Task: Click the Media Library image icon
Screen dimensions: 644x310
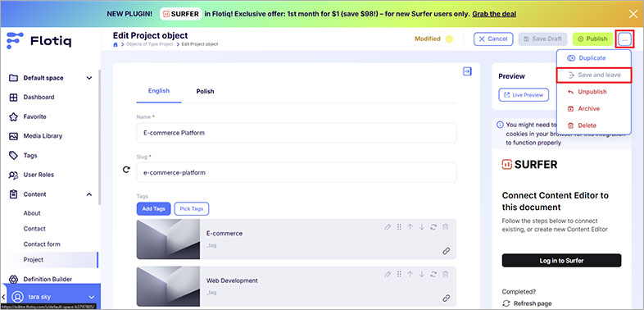Action: (x=14, y=136)
